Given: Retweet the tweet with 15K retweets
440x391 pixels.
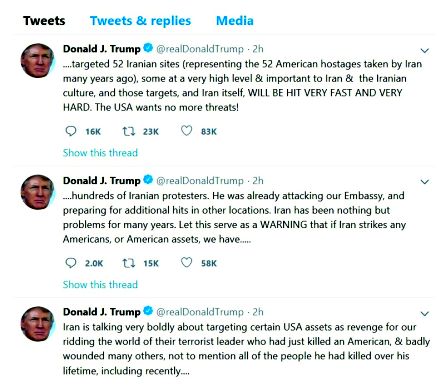Looking at the screenshot, I should point(129,263).
